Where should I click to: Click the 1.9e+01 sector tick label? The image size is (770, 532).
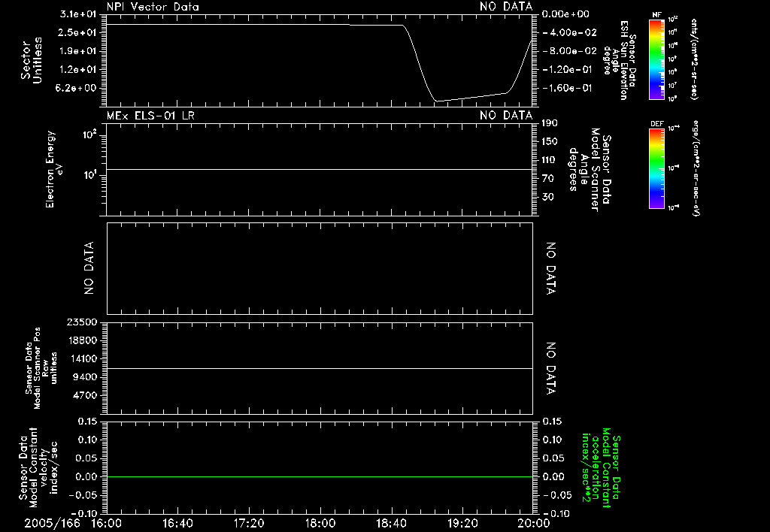click(x=78, y=51)
